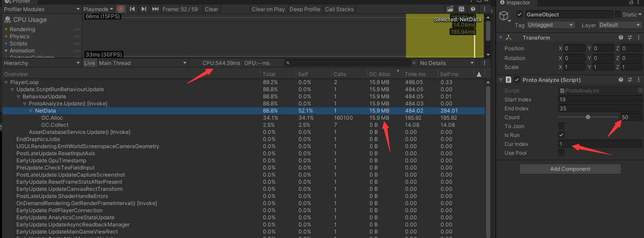
Task: Collapse the NetData tree row
Action: [x=31, y=111]
